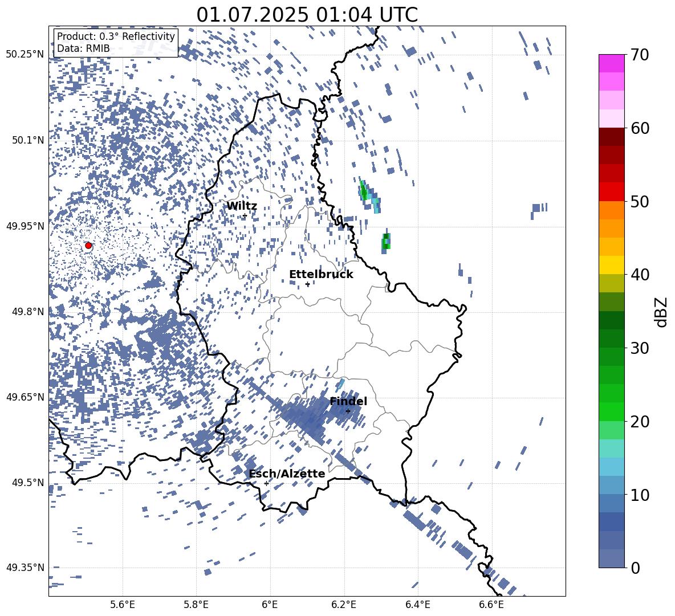Click the 49.35°N latitude tick label
The width and height of the screenshot is (675, 616).
click(x=25, y=568)
